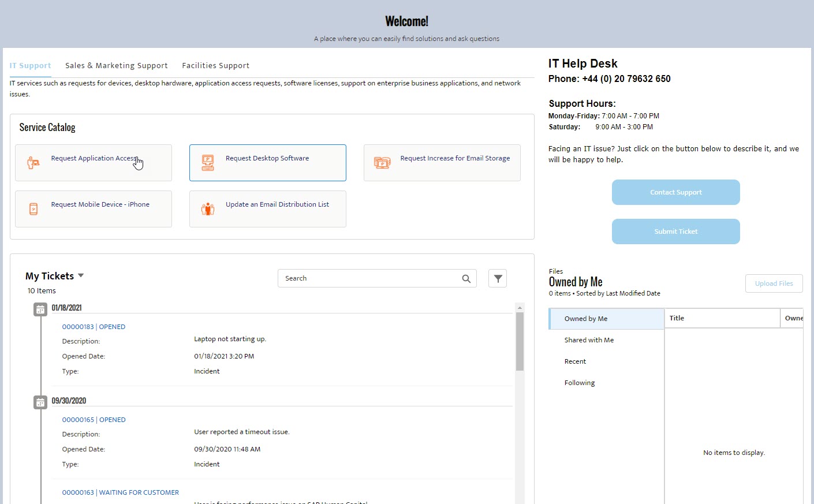Expand the My Tickets dropdown arrow
Screen dimensions: 814x504
(81, 275)
